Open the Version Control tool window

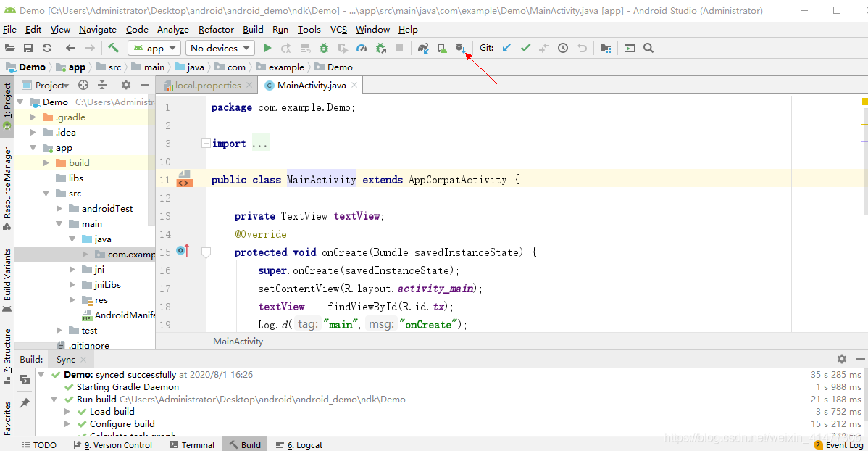(112, 445)
